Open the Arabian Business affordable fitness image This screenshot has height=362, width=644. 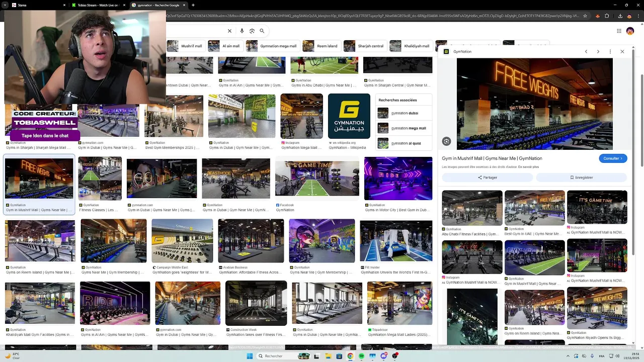251,241
